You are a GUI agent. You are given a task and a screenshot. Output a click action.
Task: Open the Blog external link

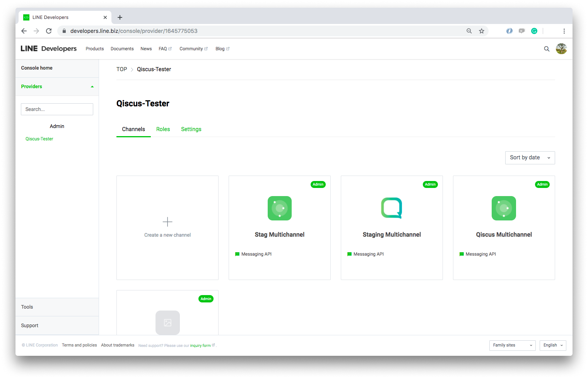click(222, 49)
